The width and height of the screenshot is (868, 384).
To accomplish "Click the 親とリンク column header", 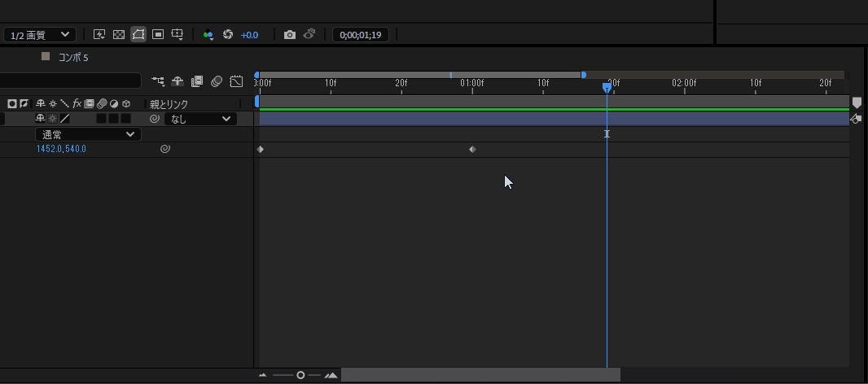I will point(169,104).
